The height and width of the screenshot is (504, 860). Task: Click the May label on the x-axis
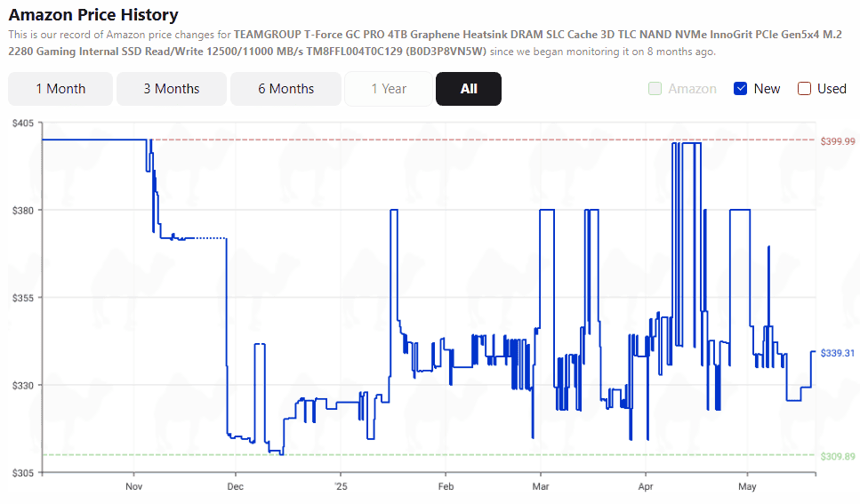(747, 486)
